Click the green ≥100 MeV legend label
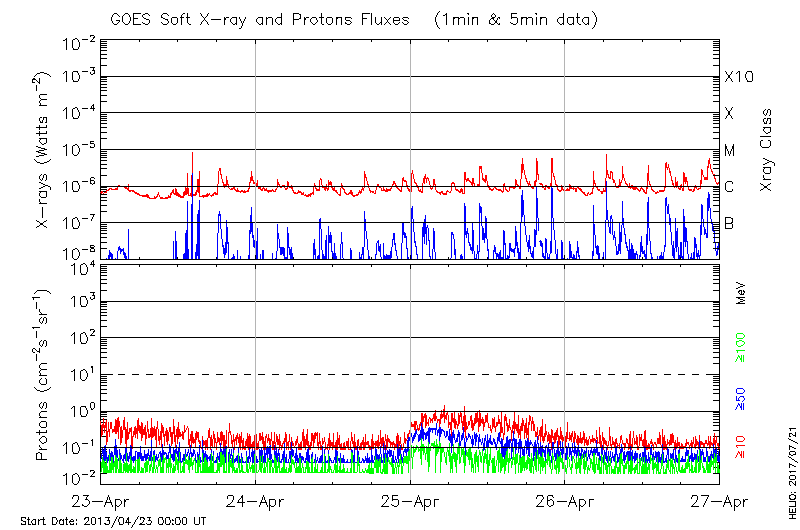 click(x=741, y=347)
